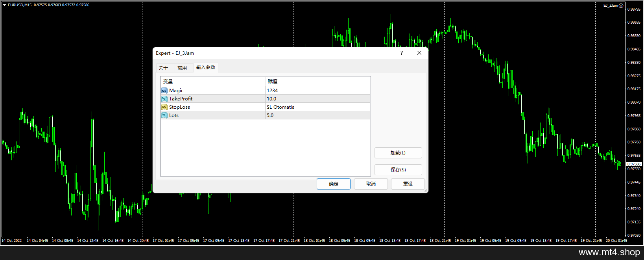This screenshot has width=644, height=260.
Task: Click the Lots value type icon
Action: (164, 115)
